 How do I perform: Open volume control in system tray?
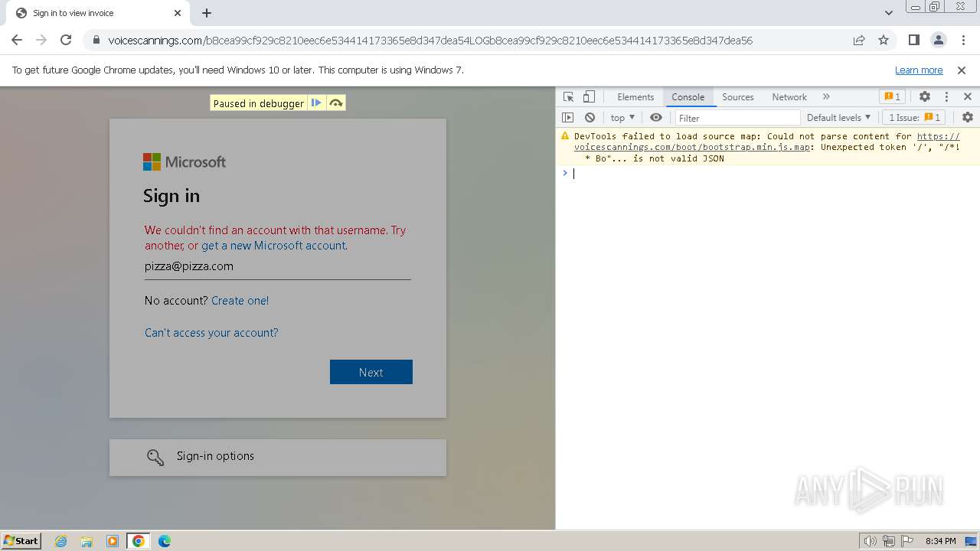[x=870, y=541]
